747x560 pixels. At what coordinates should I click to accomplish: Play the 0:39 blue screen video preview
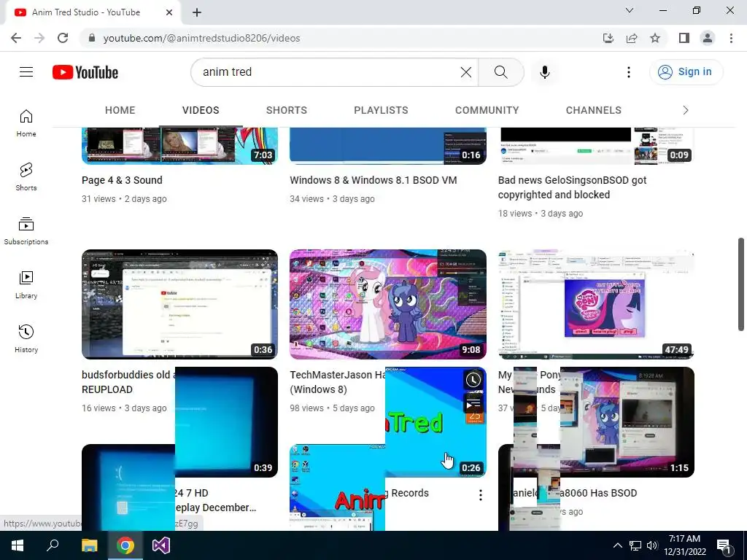pos(226,422)
